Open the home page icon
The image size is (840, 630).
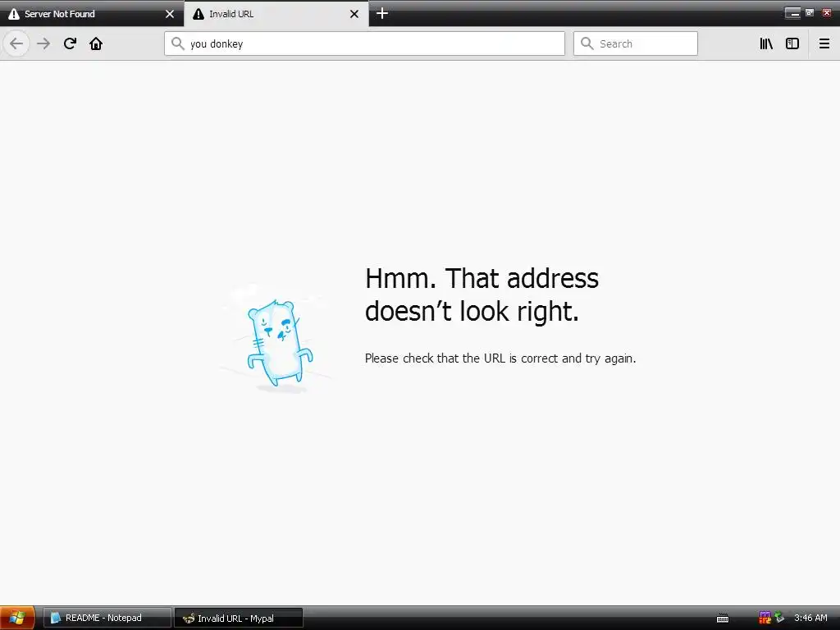coord(96,43)
